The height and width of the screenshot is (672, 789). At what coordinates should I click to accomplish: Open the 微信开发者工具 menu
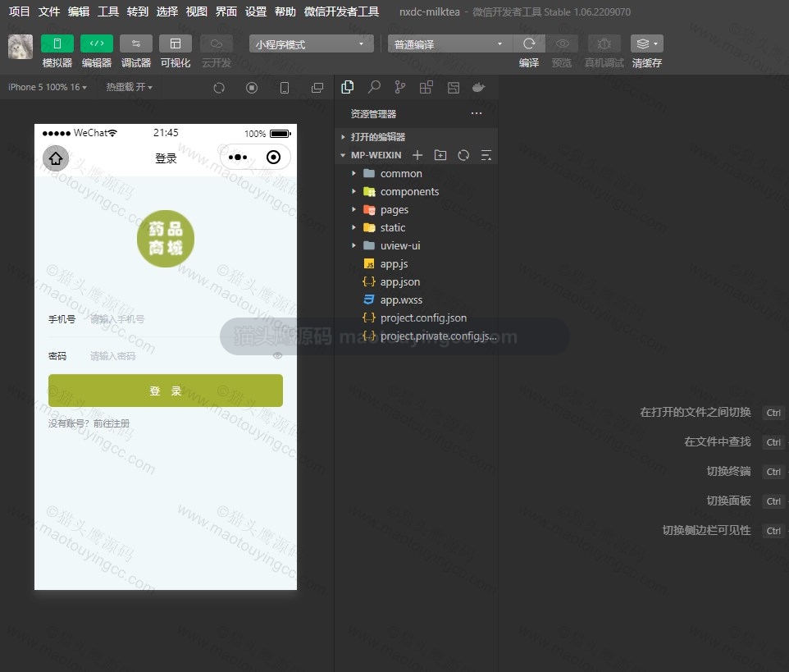[x=342, y=11]
